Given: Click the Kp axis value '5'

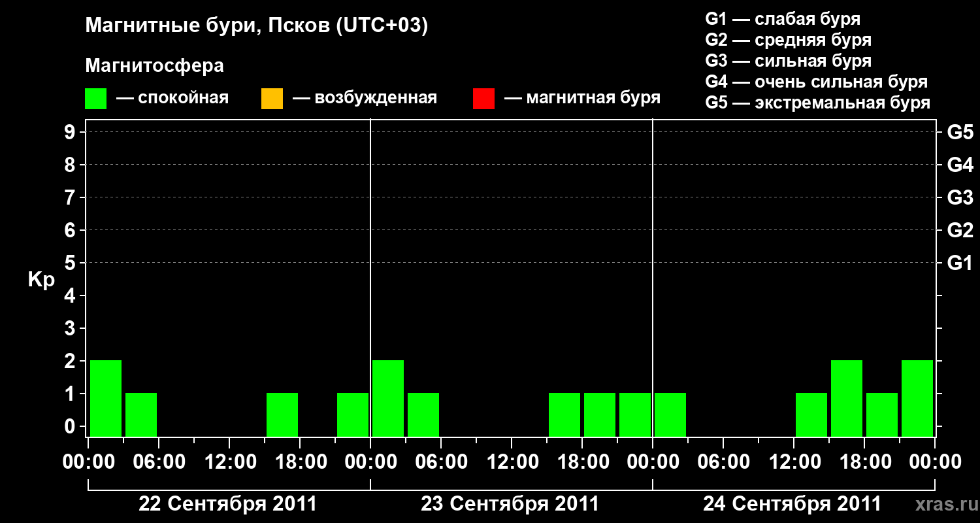Looking at the screenshot, I should (x=71, y=263).
